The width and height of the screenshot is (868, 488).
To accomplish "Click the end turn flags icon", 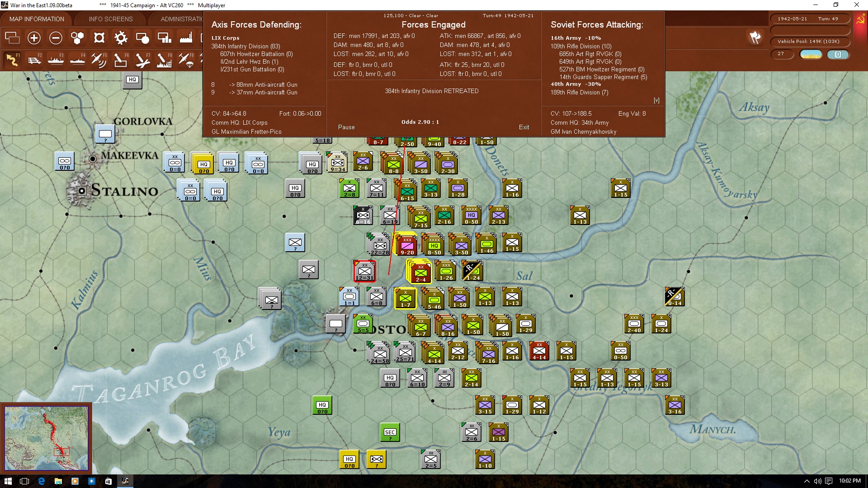I will click(755, 38).
